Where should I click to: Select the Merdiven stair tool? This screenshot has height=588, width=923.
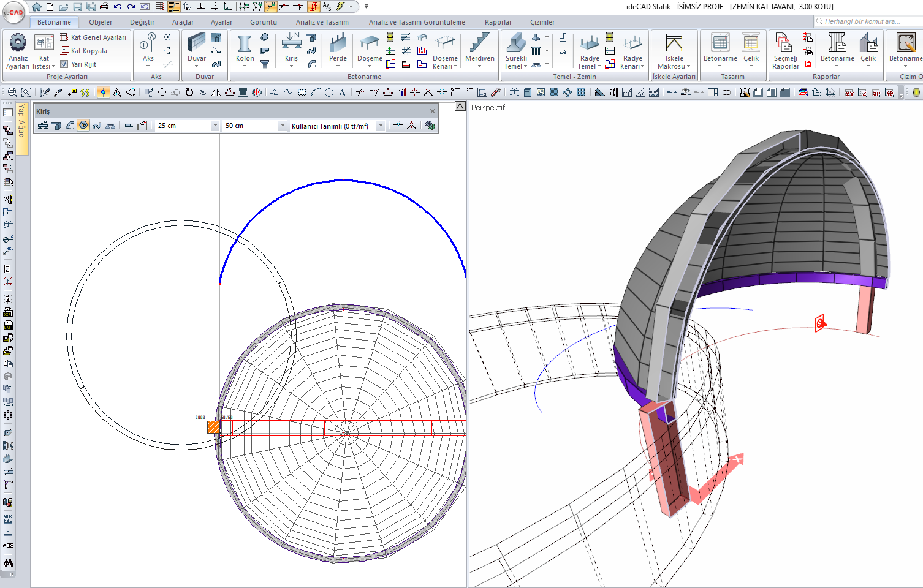coord(479,50)
